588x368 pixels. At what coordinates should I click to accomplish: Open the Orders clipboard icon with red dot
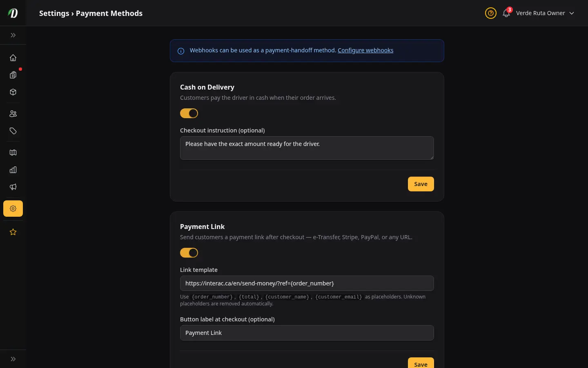(x=13, y=75)
